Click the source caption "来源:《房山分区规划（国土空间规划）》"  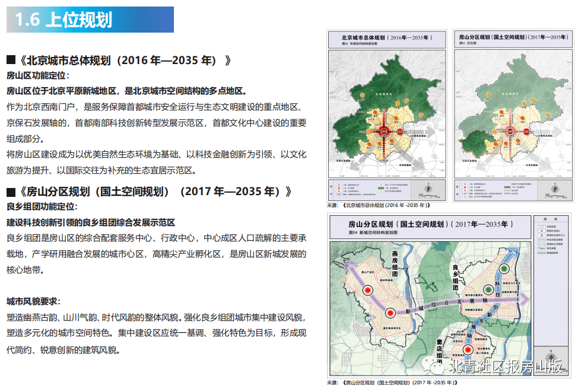tap(392, 383)
